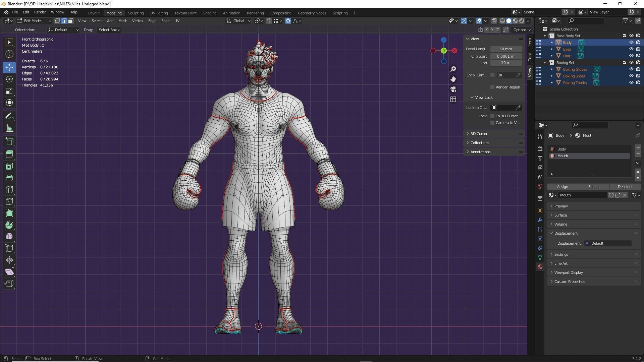This screenshot has width=644, height=362.
Task: Switch to face select mode
Action: click(x=71, y=21)
